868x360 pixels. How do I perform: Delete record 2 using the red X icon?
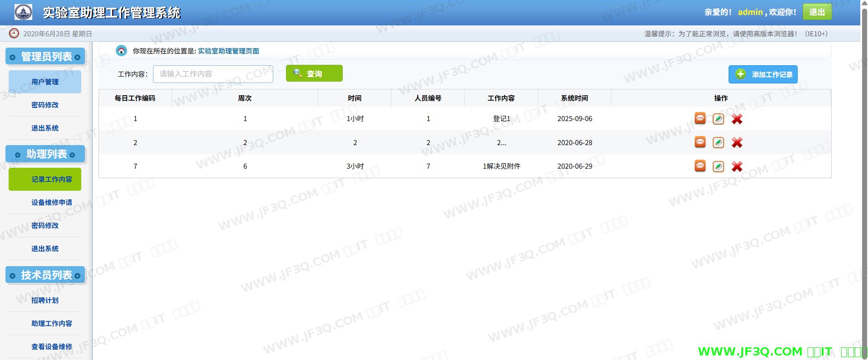(737, 142)
